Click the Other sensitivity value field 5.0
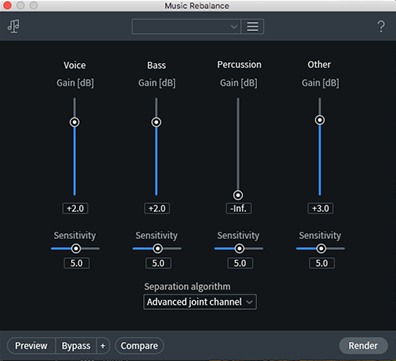This screenshot has height=361, width=396. coord(322,263)
